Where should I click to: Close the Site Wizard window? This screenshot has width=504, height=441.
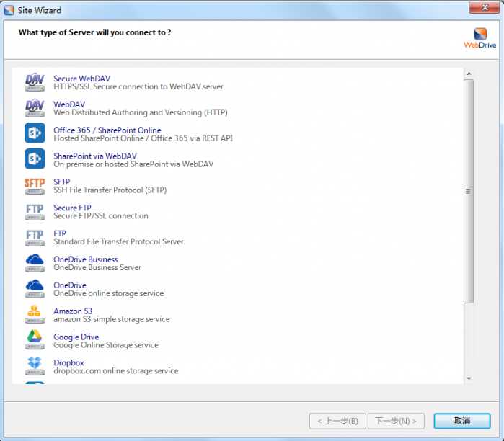(485, 7)
